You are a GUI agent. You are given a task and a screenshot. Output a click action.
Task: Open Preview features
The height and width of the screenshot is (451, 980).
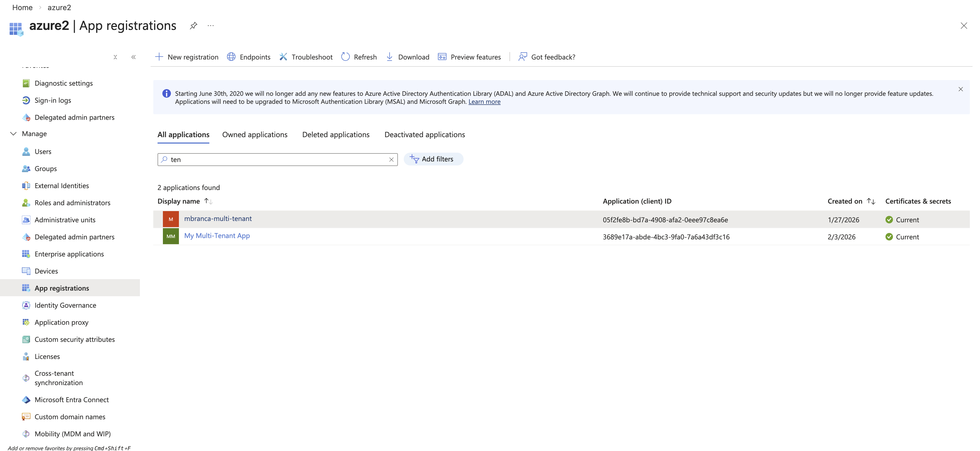pyautogui.click(x=470, y=57)
